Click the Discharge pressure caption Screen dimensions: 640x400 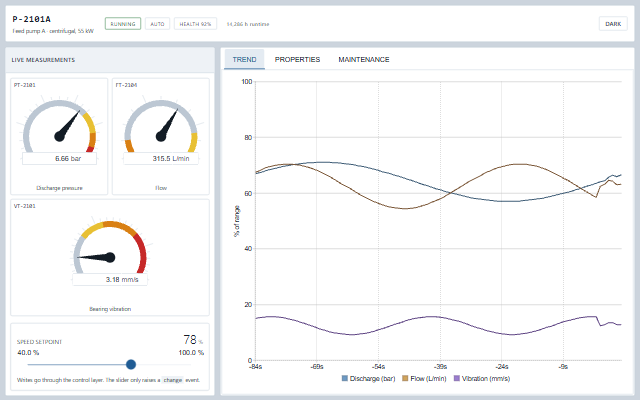[60, 188]
